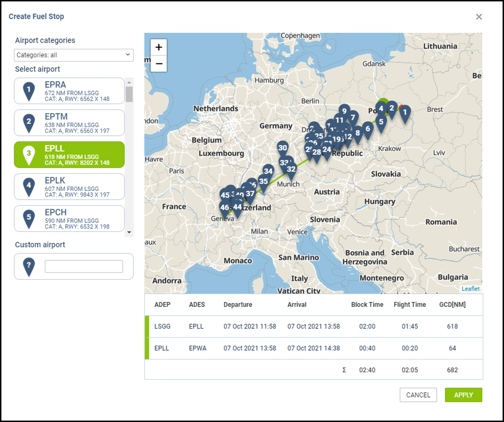The image size is (504, 422).
Task: Click the 64 GCD value
Action: pos(452,348)
